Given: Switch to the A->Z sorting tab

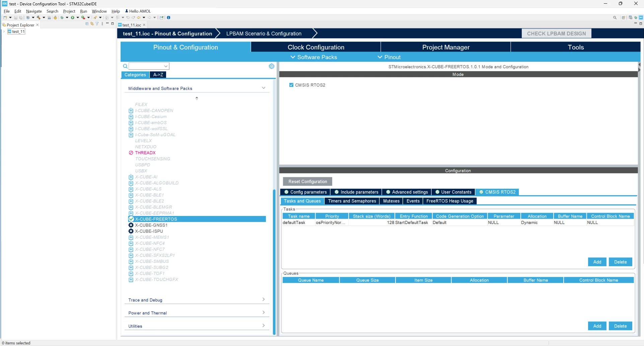Looking at the screenshot, I should click(158, 75).
